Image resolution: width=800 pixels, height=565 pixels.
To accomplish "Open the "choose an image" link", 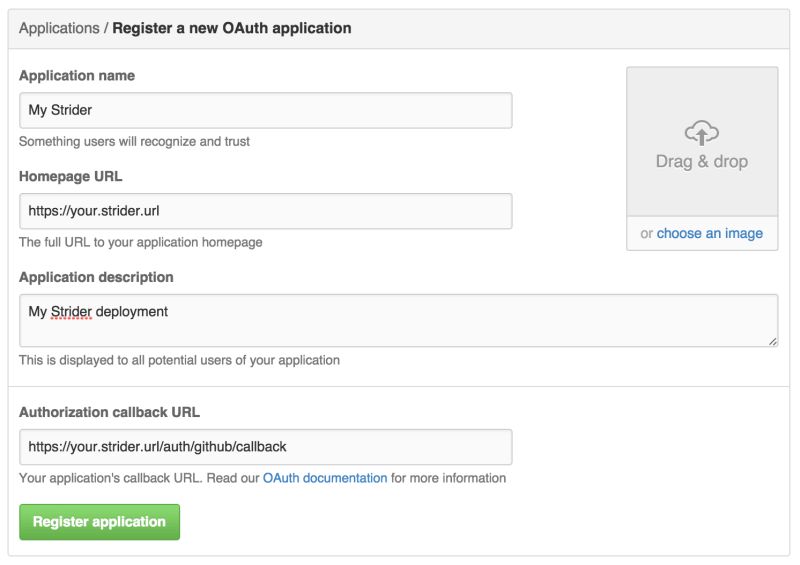I will (709, 233).
